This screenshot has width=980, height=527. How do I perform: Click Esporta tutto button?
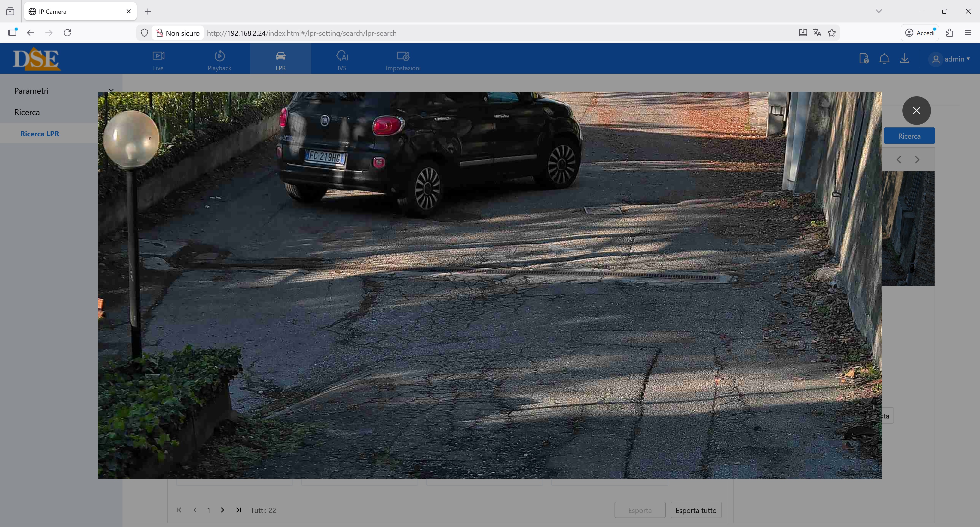click(x=695, y=510)
